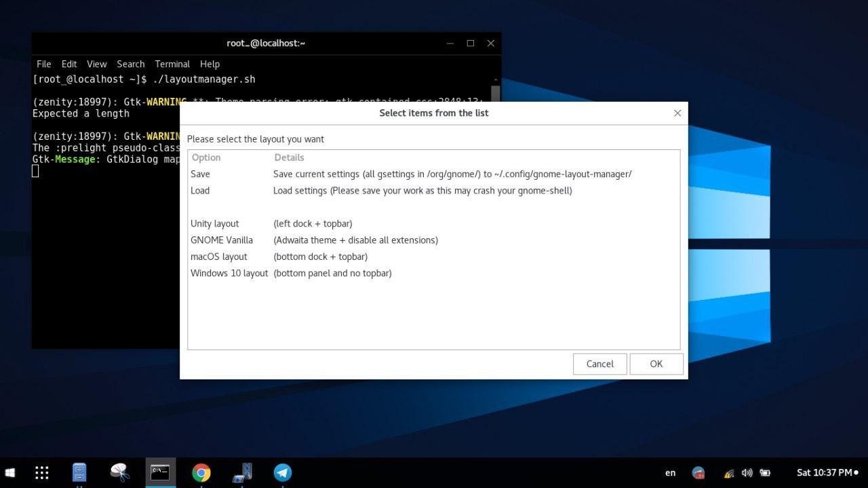The image size is (868, 488).
Task: Choose the GNOME Vanilla option
Action: [x=222, y=240]
